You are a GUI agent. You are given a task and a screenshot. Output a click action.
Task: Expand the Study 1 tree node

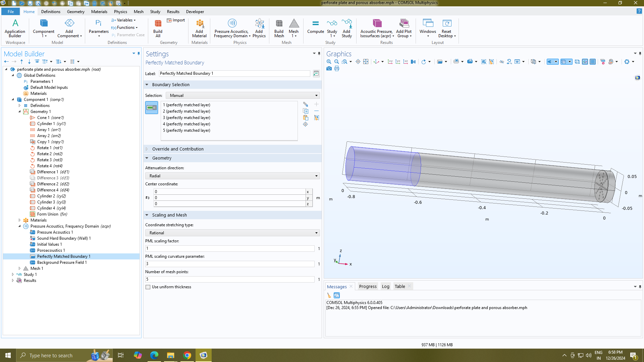click(x=13, y=275)
